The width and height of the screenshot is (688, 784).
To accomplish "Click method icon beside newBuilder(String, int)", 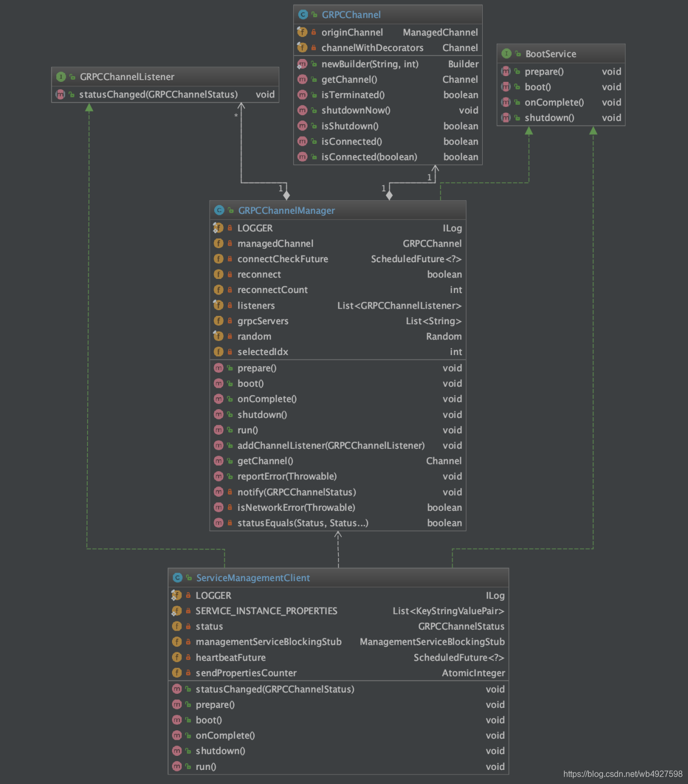I will (x=302, y=64).
